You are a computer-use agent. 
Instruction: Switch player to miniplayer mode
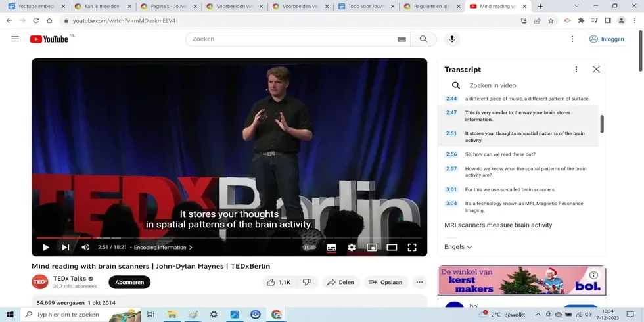[372, 248]
